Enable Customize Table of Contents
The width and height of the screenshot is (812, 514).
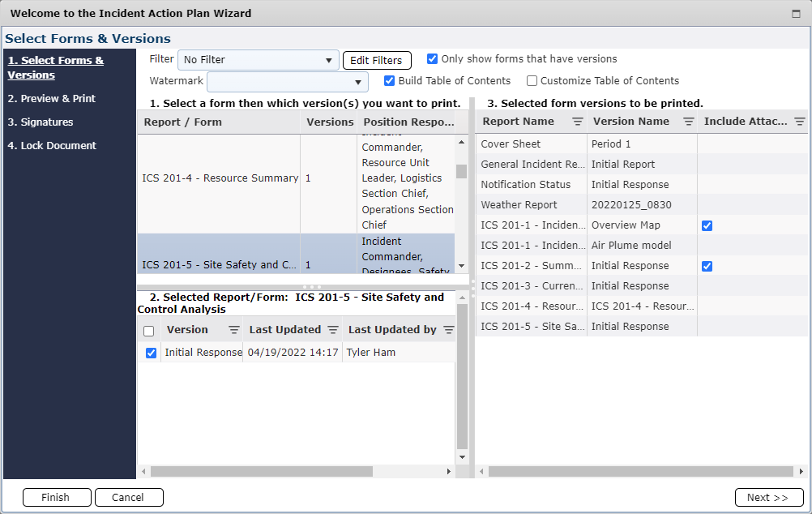[x=532, y=80]
